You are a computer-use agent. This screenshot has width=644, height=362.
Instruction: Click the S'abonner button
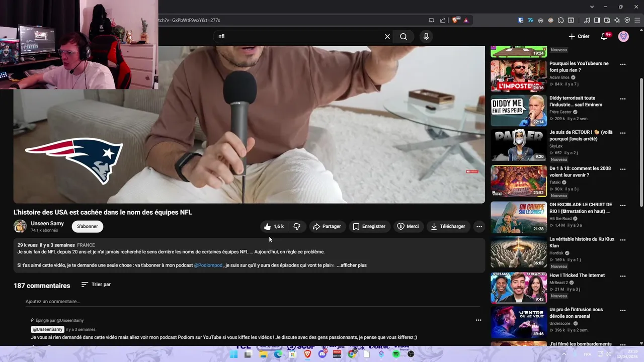point(88,227)
